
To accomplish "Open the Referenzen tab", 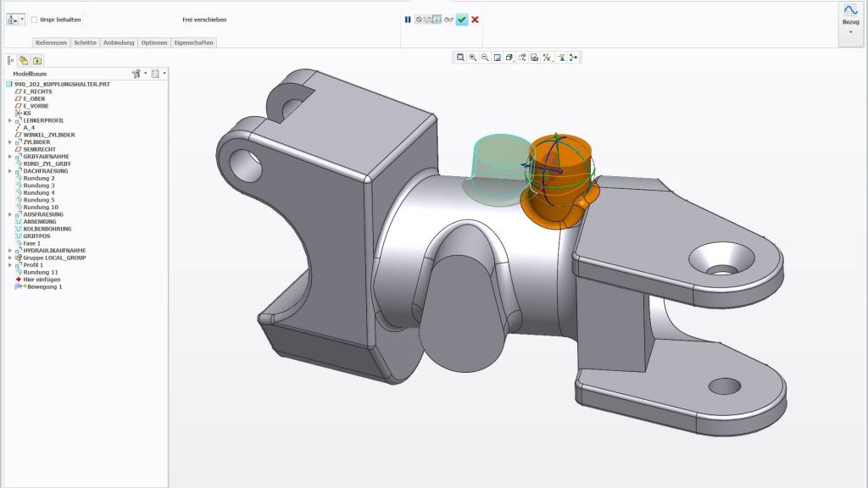I will click(x=50, y=42).
